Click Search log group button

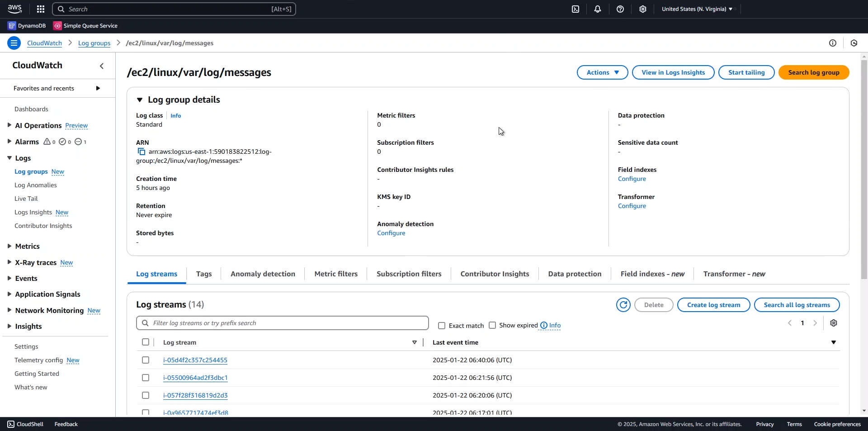tap(813, 72)
